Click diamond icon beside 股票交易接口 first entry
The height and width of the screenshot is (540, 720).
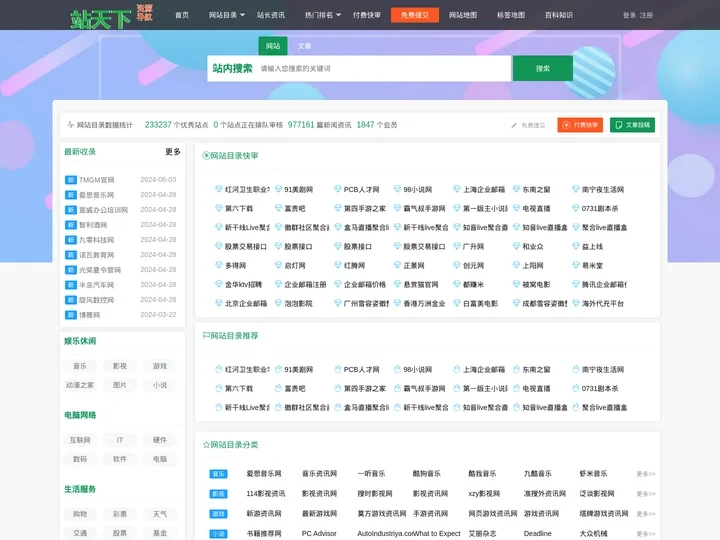[x=219, y=246]
